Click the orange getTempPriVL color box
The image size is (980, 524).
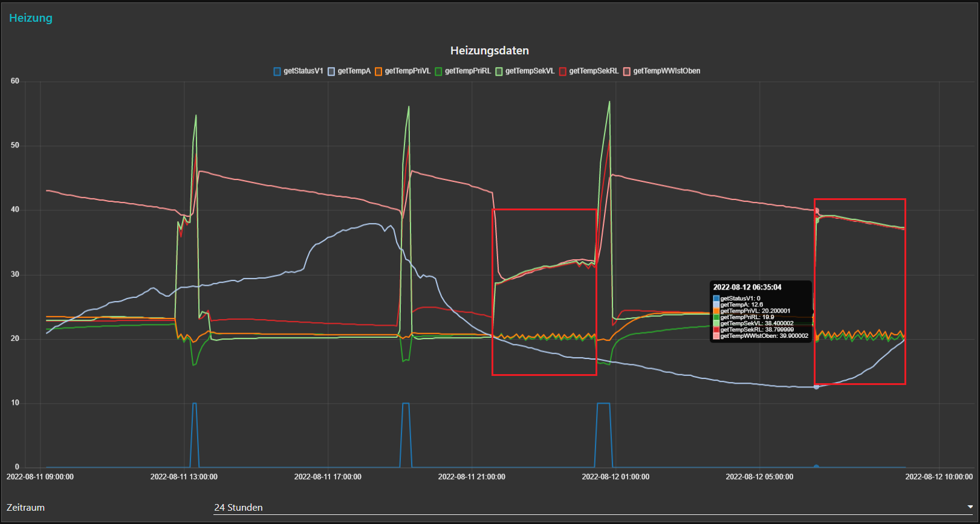point(378,71)
